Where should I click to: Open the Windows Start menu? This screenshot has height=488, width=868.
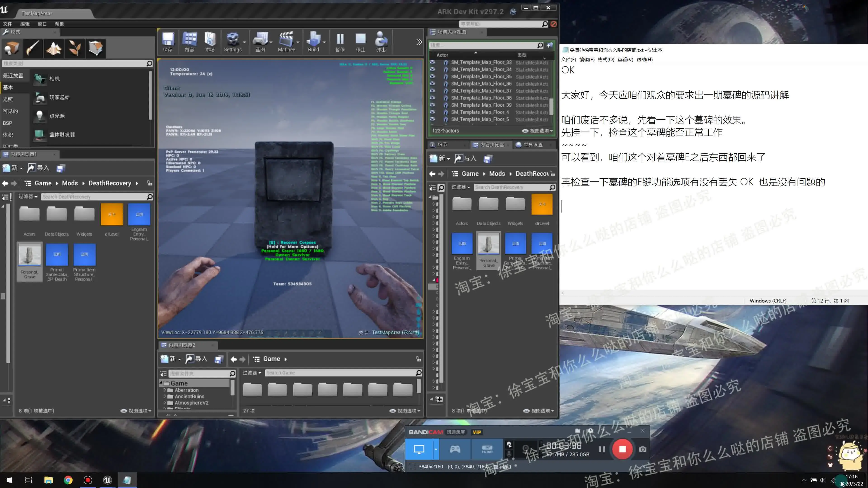pyautogui.click(x=9, y=480)
